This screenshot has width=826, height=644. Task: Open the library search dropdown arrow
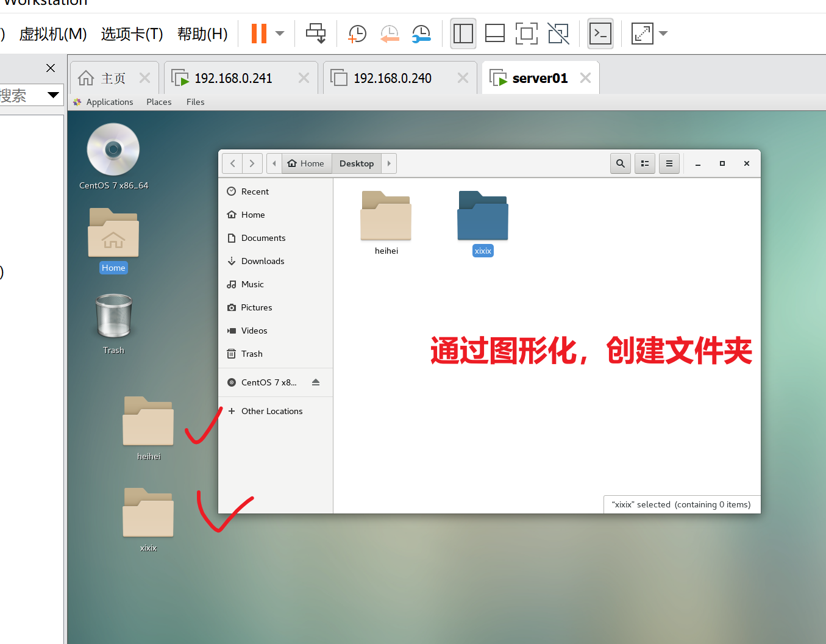pos(53,95)
